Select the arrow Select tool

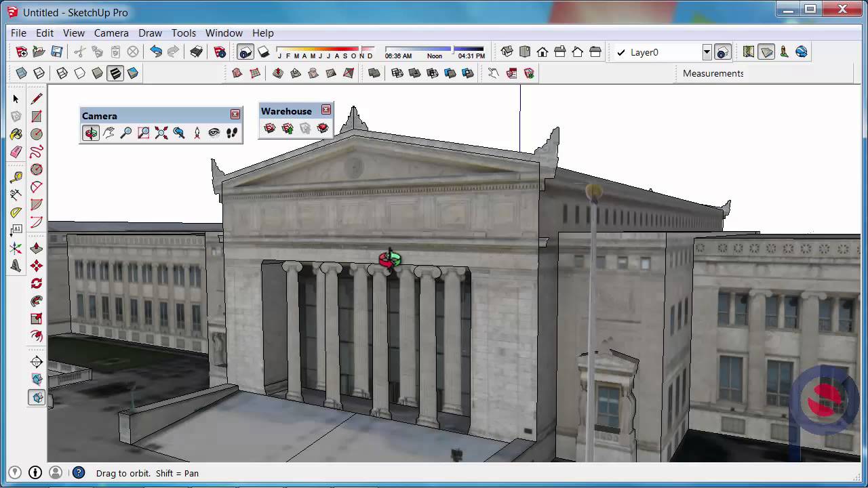[16, 99]
